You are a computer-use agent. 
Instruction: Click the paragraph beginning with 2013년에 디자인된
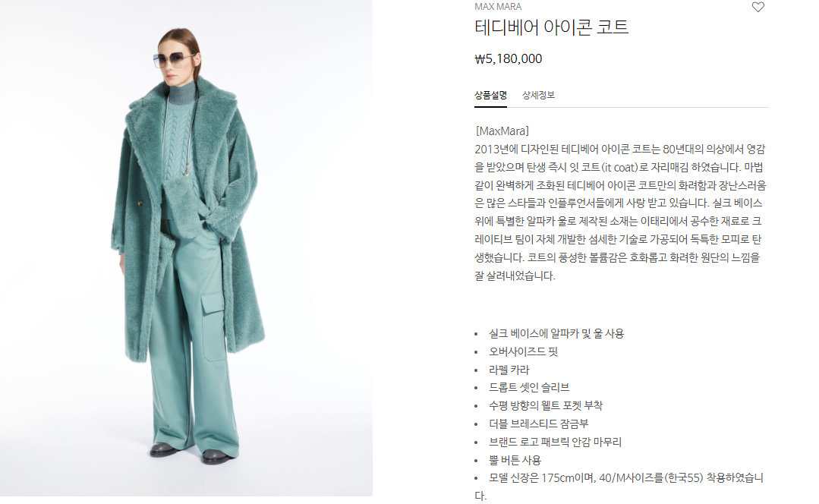pos(620,212)
